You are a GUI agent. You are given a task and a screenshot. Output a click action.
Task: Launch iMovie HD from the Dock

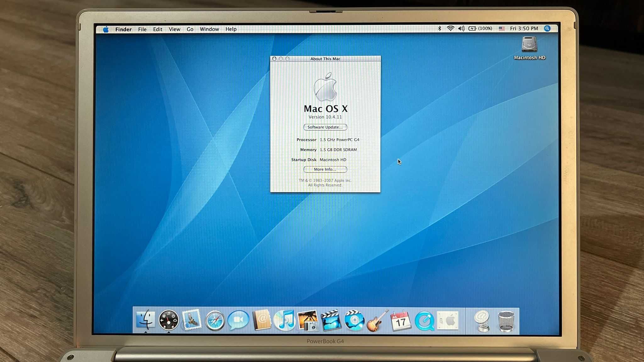click(331, 320)
